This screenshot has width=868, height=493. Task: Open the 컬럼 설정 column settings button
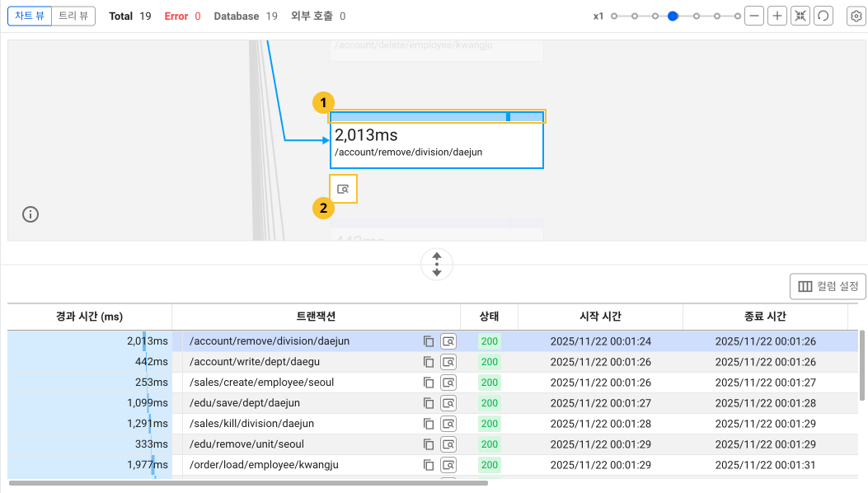tap(828, 286)
